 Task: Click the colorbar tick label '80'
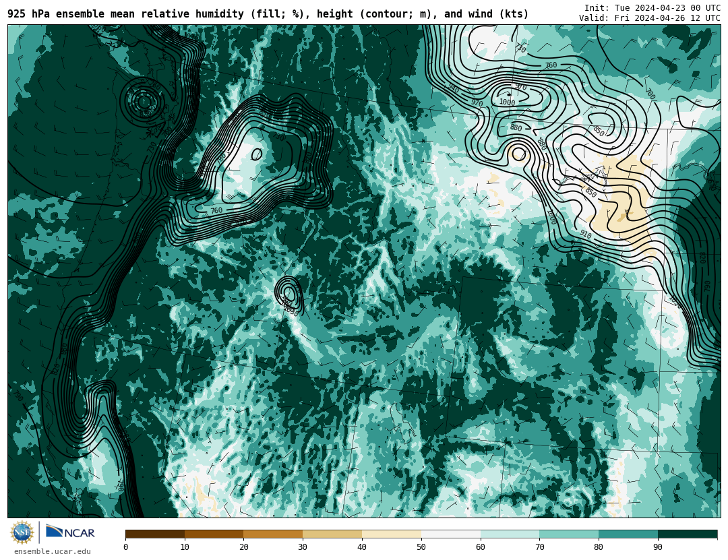pos(599,547)
